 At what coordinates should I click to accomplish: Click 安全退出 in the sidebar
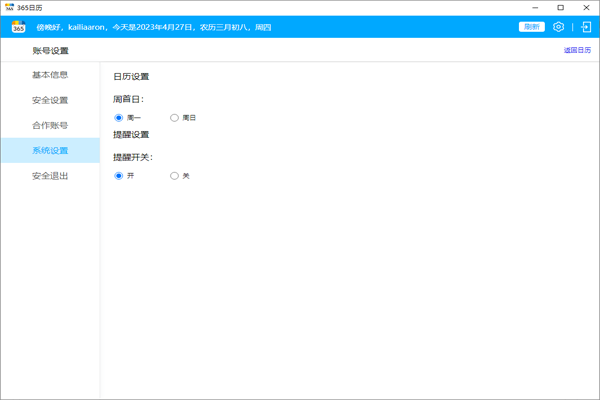pos(50,176)
